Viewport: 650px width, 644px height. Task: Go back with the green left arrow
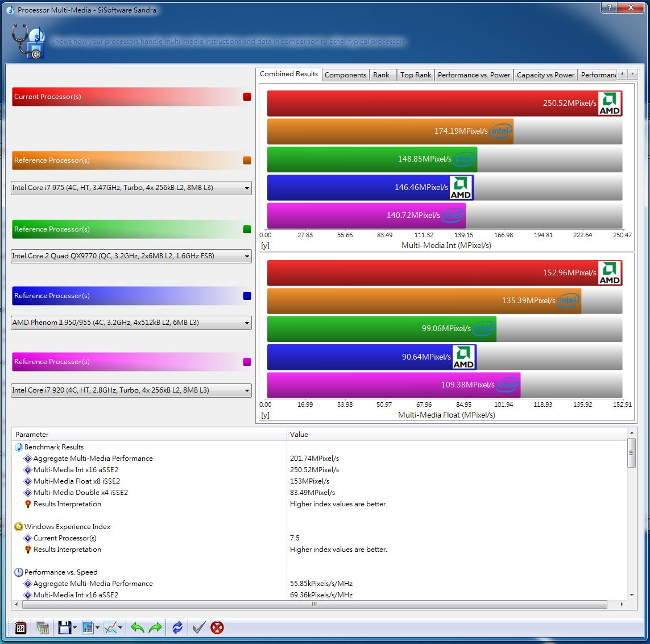(137, 628)
